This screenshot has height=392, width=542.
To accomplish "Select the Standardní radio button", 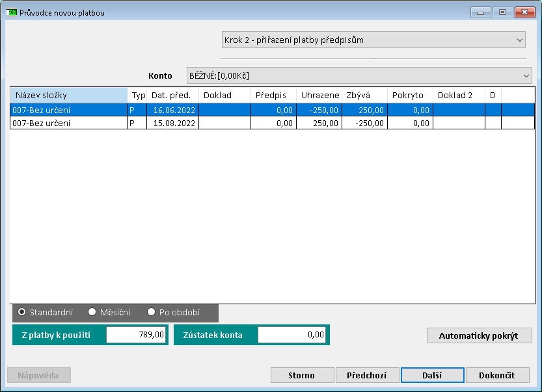I will 22,312.
